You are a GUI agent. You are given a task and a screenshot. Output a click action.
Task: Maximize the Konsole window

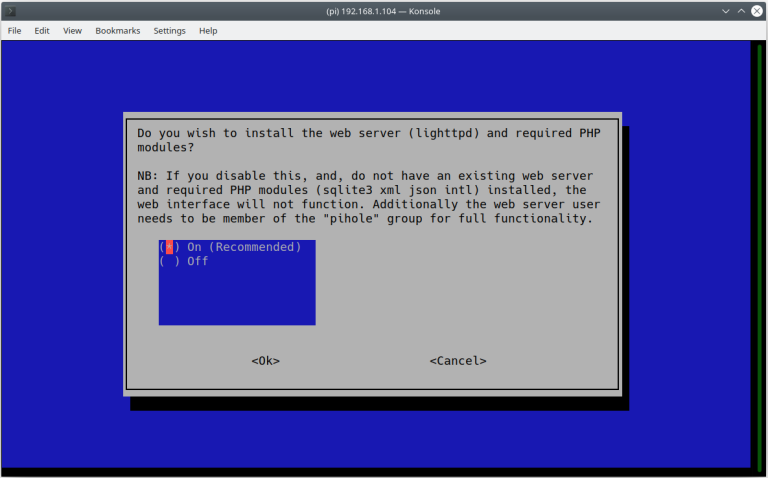click(x=741, y=11)
